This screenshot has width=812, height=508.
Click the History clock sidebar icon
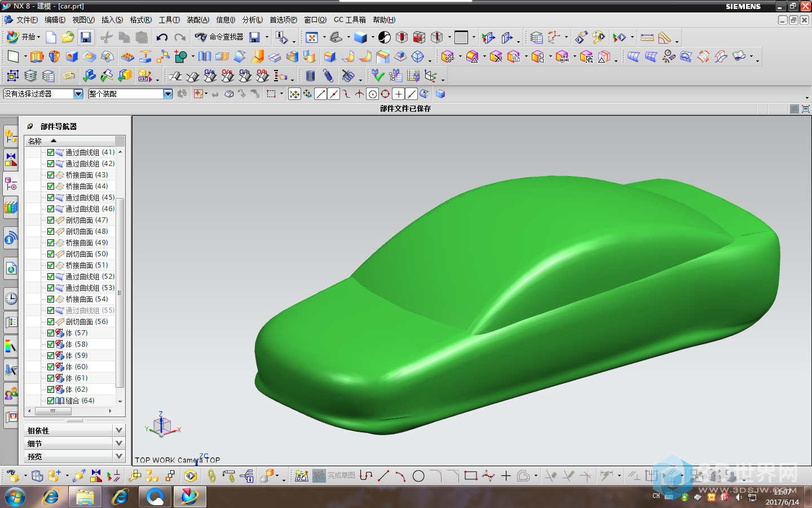(x=11, y=298)
